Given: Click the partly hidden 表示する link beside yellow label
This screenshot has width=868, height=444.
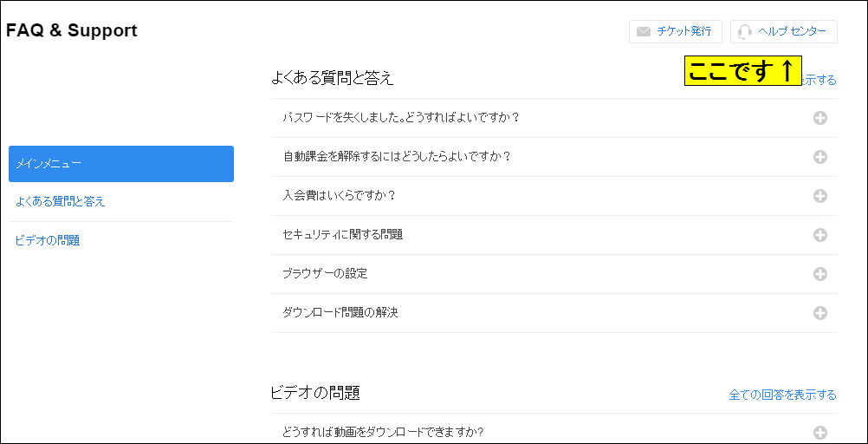Looking at the screenshot, I should (x=820, y=80).
